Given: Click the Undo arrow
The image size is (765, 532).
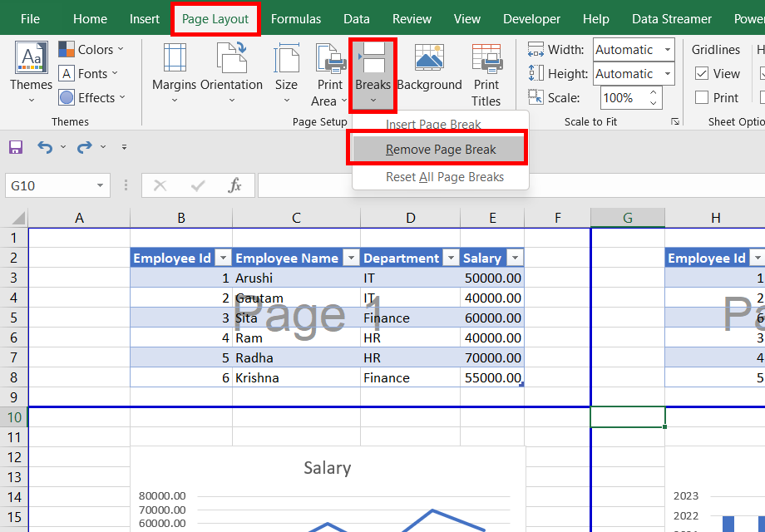Looking at the screenshot, I should (x=45, y=147).
